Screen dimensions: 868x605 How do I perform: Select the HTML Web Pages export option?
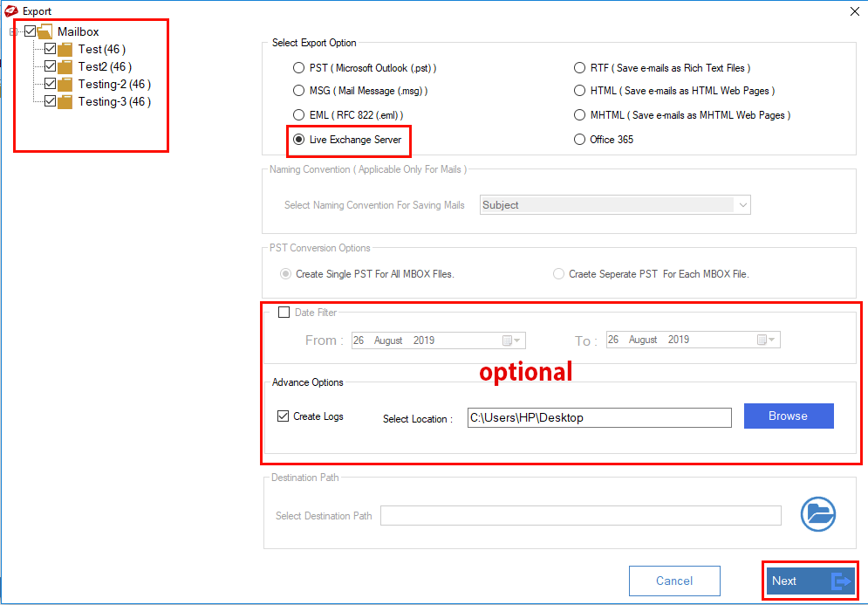coord(579,90)
